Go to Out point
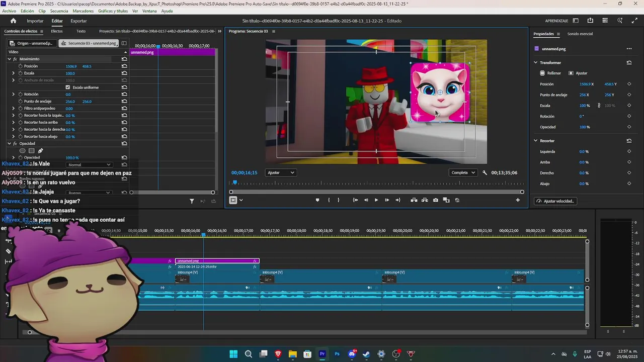 pyautogui.click(x=397, y=200)
